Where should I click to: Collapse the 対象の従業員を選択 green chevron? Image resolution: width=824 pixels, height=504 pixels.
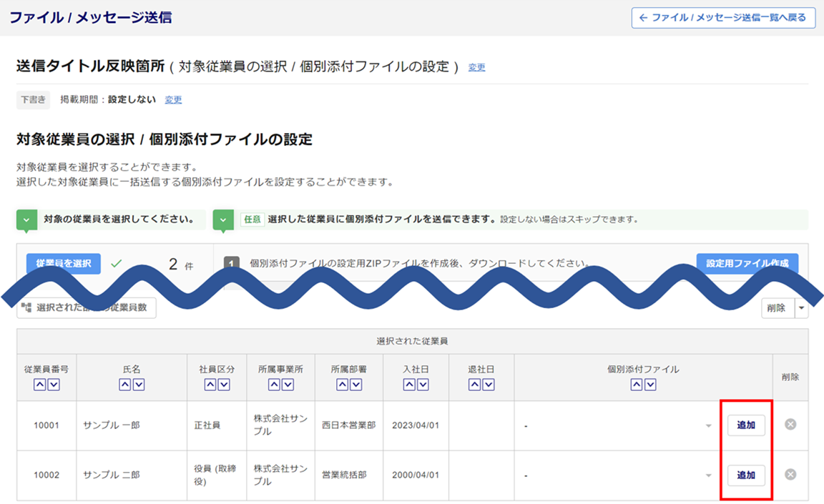click(26, 220)
